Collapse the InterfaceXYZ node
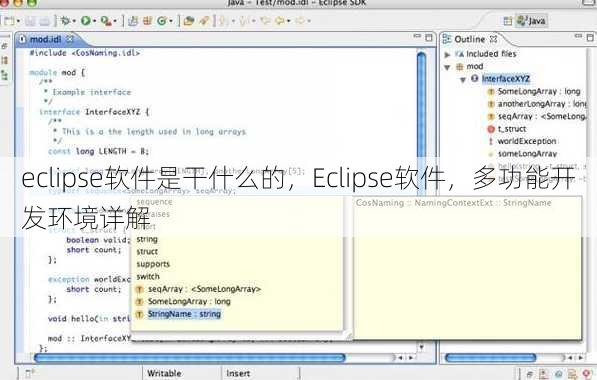 click(x=463, y=80)
